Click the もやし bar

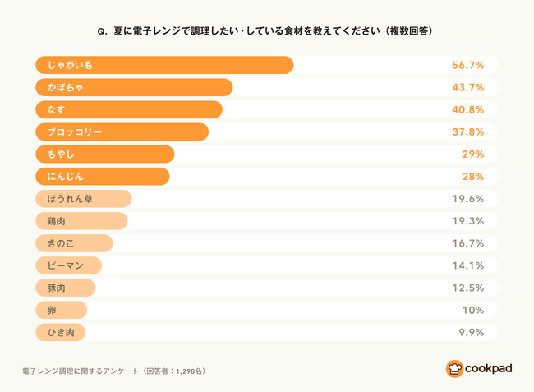point(105,154)
